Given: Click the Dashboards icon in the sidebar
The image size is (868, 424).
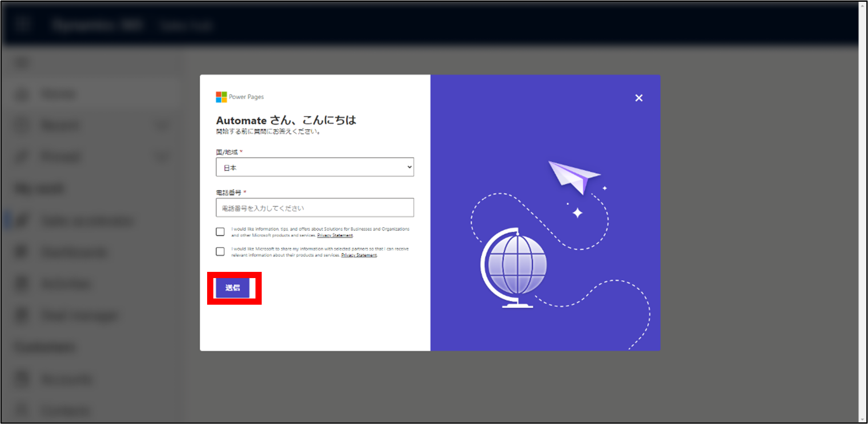Looking at the screenshot, I should pyautogui.click(x=22, y=252).
